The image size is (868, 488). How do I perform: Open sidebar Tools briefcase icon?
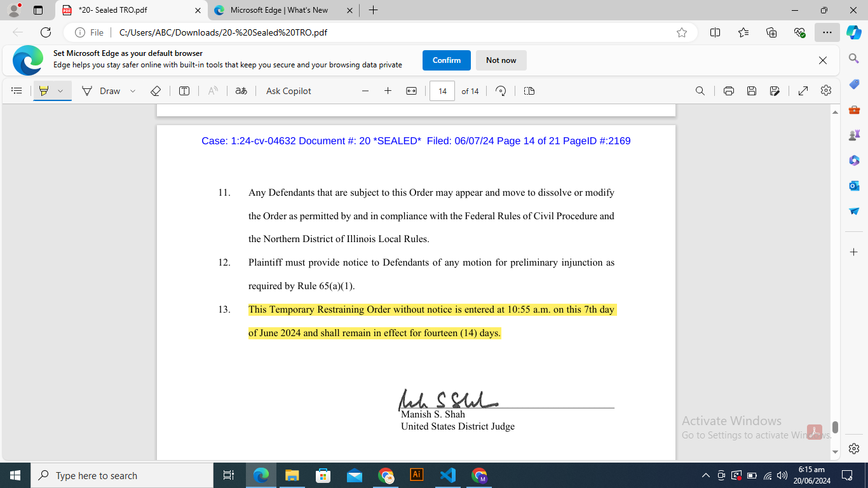tap(854, 110)
